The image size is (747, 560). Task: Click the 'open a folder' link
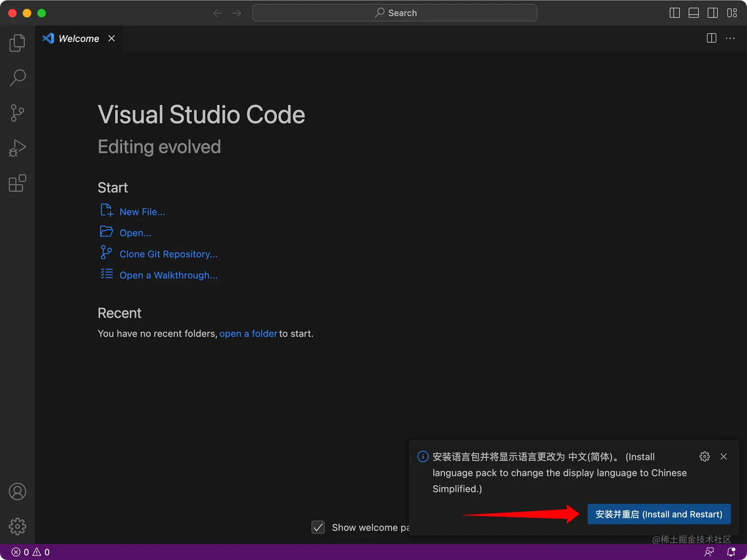pos(249,334)
